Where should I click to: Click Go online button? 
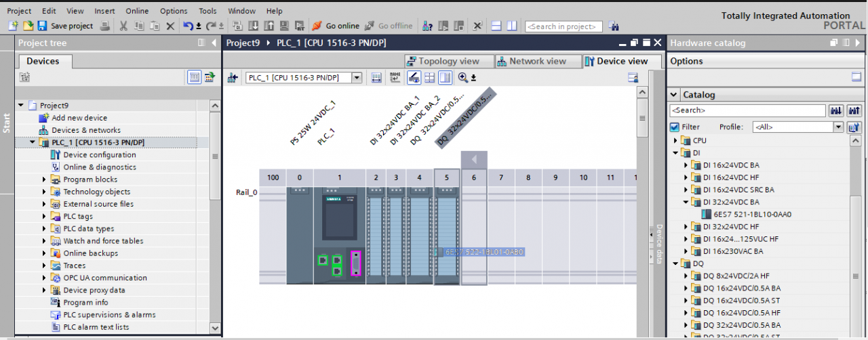[335, 26]
